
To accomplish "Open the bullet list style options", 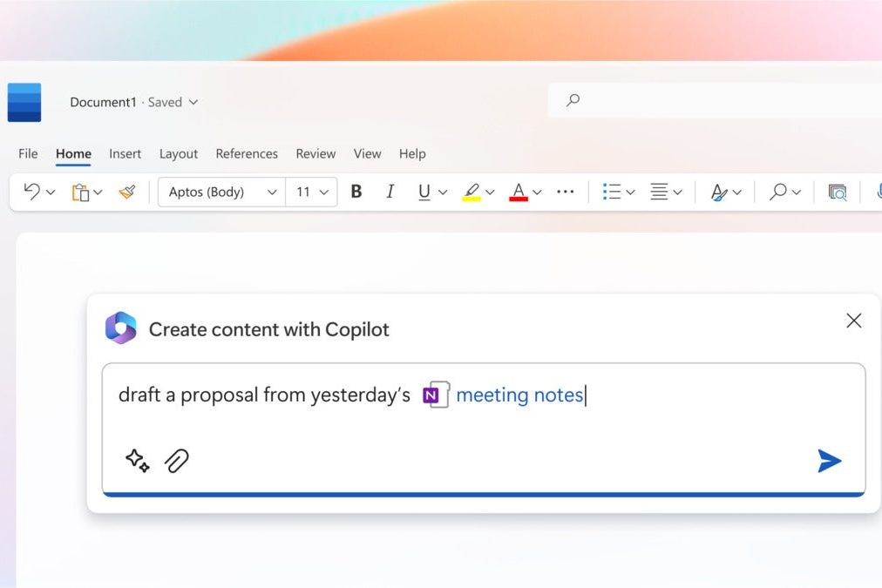I will (x=628, y=191).
